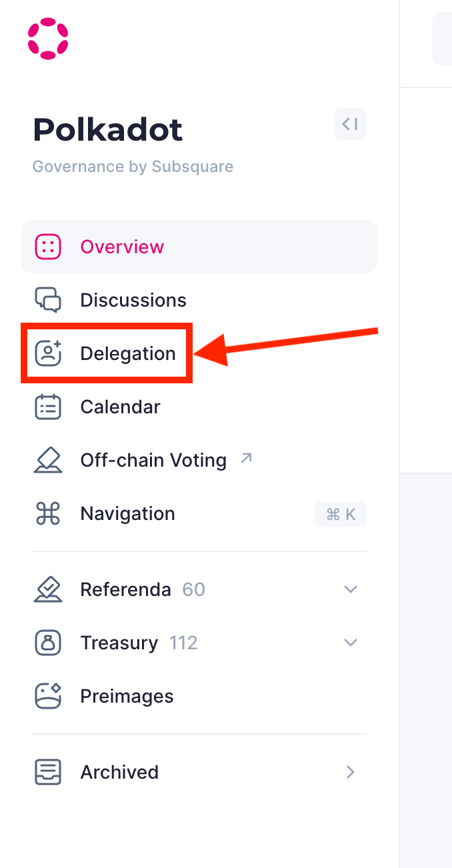Click the Navigation command-key icon

click(48, 513)
